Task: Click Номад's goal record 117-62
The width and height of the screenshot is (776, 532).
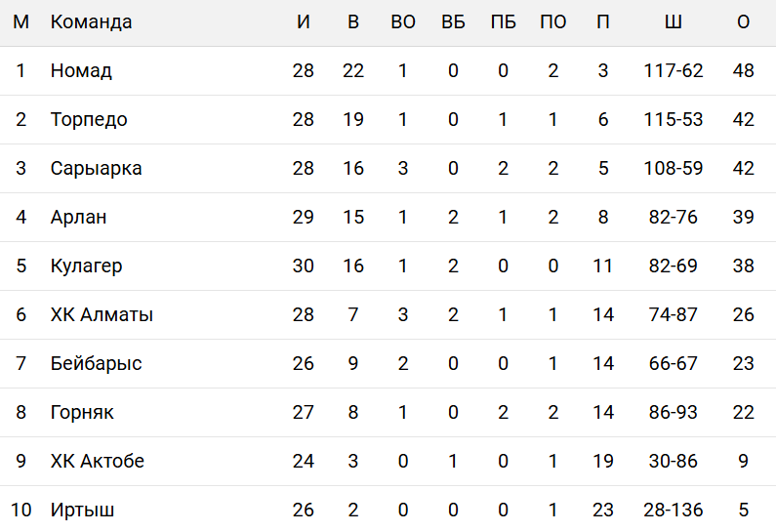Action: point(674,71)
